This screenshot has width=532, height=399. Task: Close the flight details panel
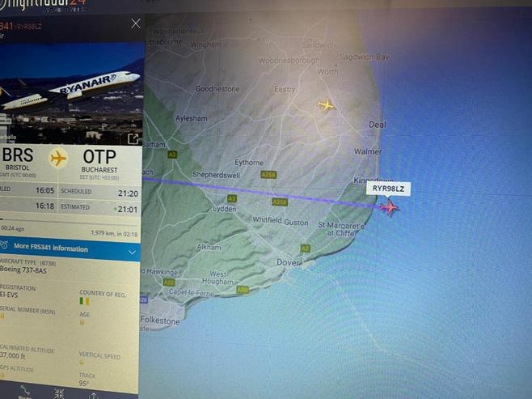[136, 23]
